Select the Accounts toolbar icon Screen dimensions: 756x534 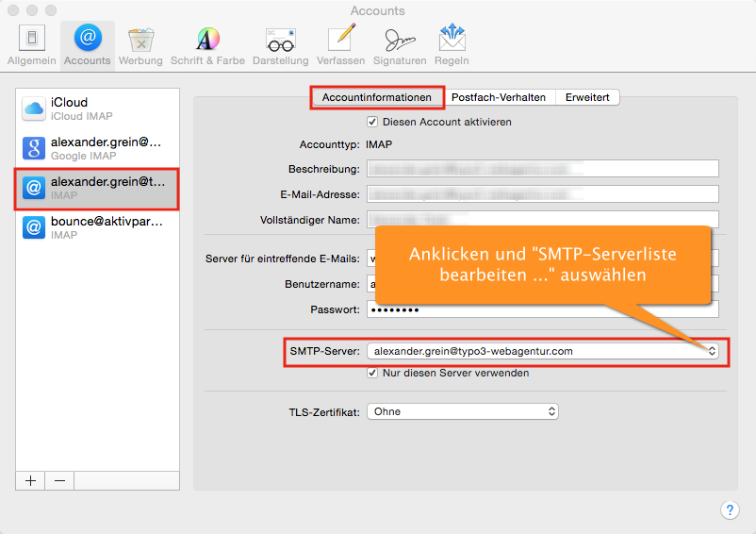[x=88, y=45]
